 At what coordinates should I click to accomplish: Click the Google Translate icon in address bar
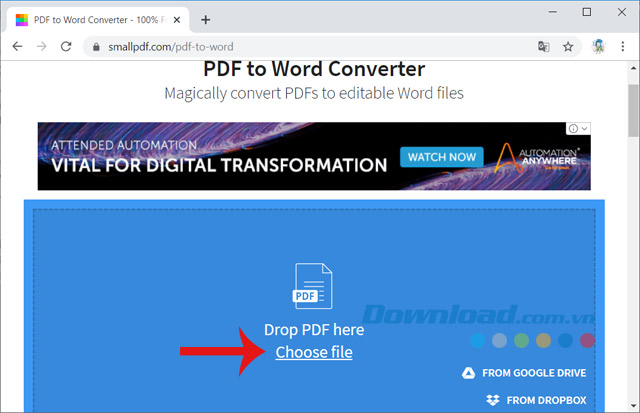click(543, 46)
